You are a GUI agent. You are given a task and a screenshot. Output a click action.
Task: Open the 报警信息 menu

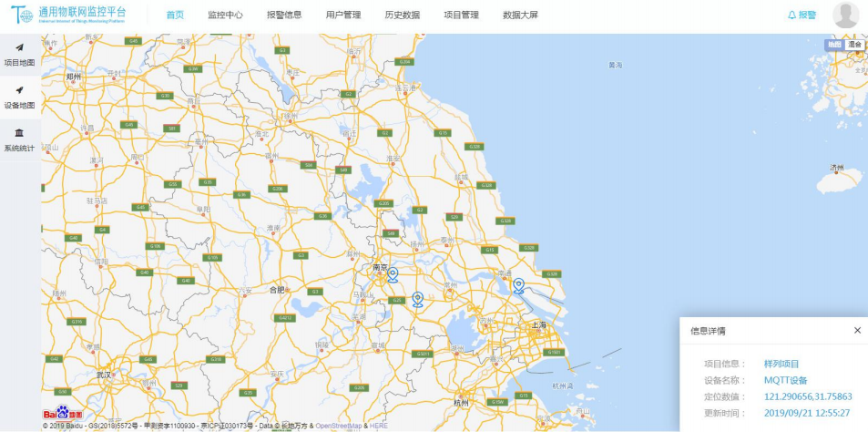(x=284, y=15)
